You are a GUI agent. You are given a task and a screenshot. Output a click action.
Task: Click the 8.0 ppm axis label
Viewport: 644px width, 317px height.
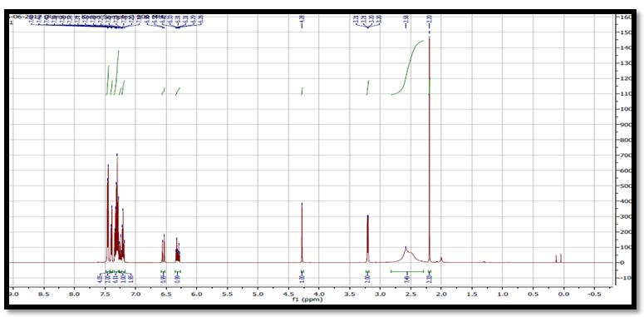coord(74,294)
